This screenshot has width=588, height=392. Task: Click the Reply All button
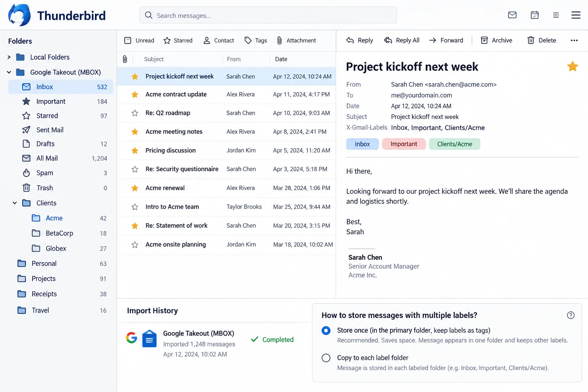tap(402, 40)
